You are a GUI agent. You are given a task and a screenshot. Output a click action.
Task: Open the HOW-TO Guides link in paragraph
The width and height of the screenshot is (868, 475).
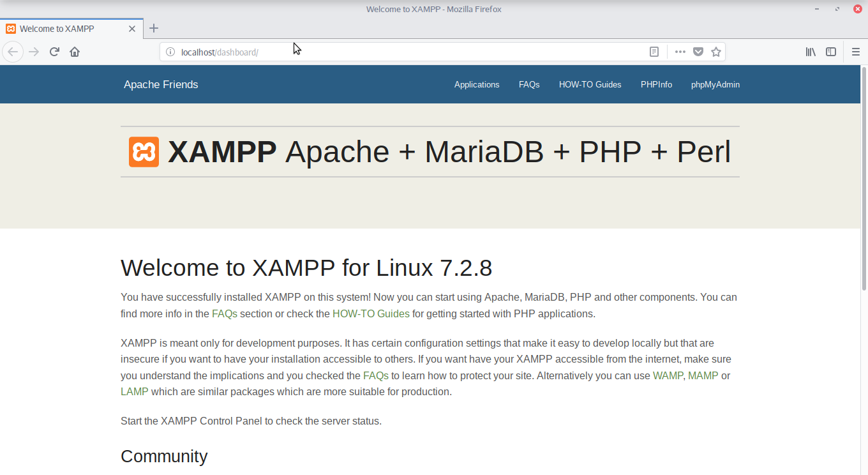tap(371, 313)
